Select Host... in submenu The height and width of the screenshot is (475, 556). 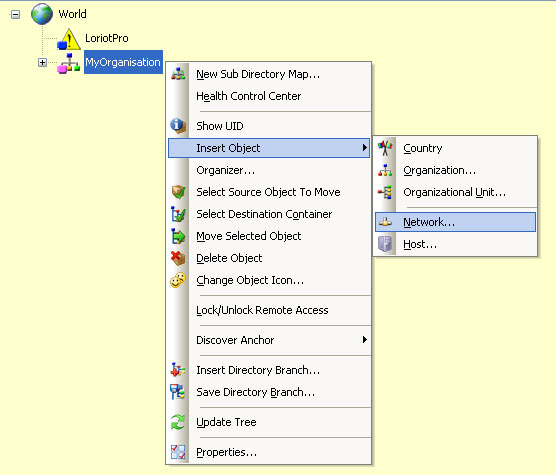click(x=455, y=244)
